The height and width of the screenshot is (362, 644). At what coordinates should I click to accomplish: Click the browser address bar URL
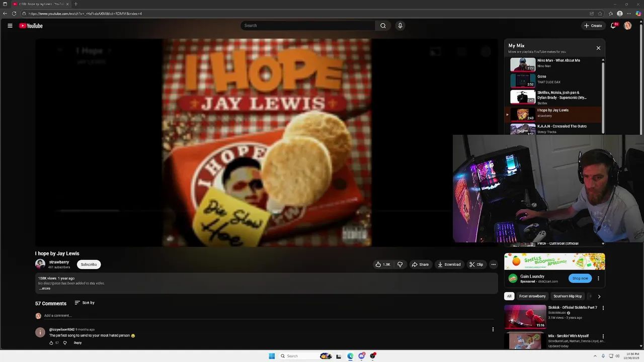click(x=85, y=14)
